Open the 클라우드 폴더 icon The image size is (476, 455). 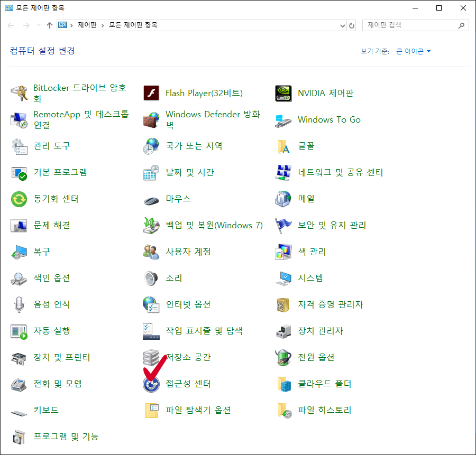[283, 384]
